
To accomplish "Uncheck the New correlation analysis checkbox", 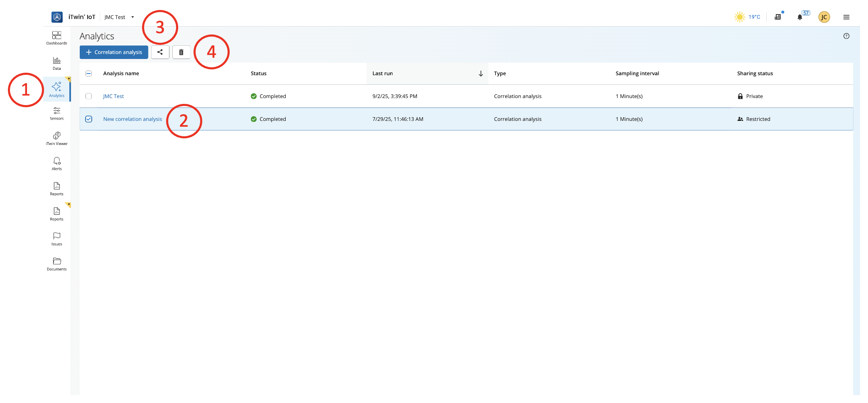I will [x=88, y=119].
